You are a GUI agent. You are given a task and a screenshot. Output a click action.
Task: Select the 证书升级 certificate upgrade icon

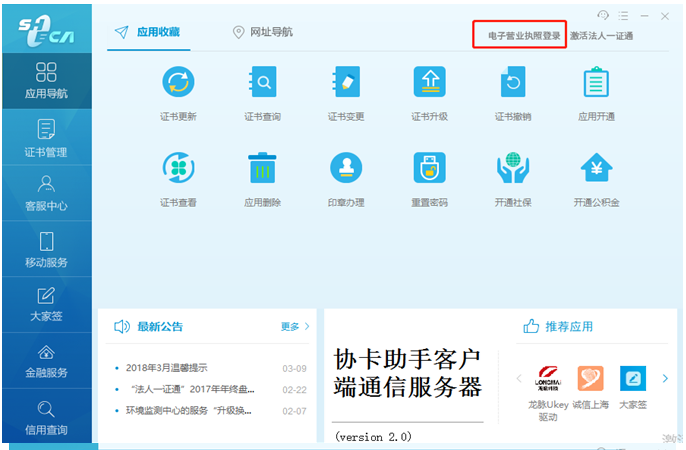[429, 82]
